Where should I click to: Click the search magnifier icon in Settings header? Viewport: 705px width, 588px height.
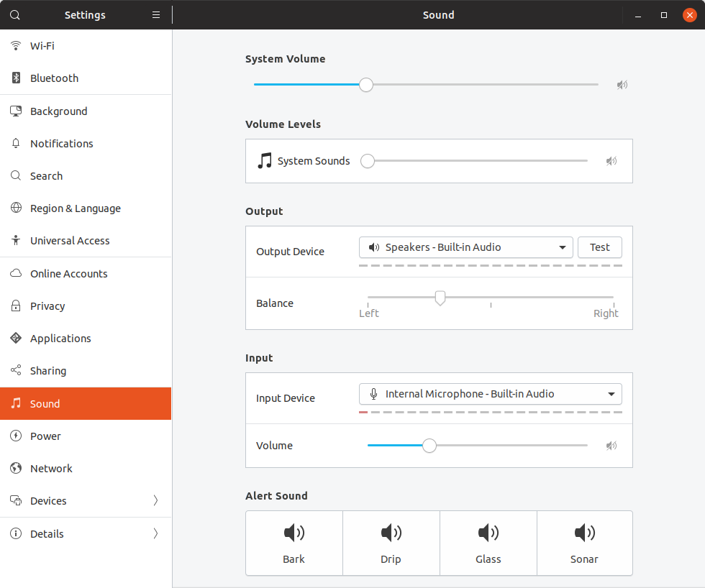coord(15,15)
